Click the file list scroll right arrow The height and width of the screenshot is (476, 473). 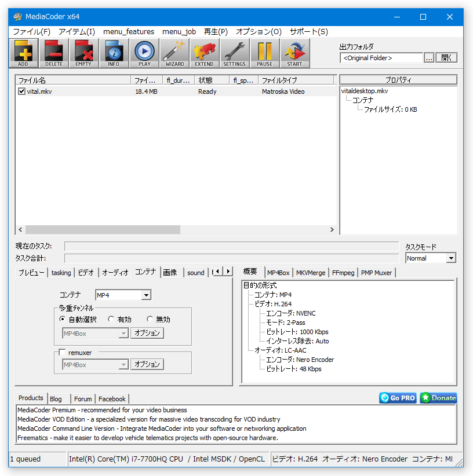[332, 229]
